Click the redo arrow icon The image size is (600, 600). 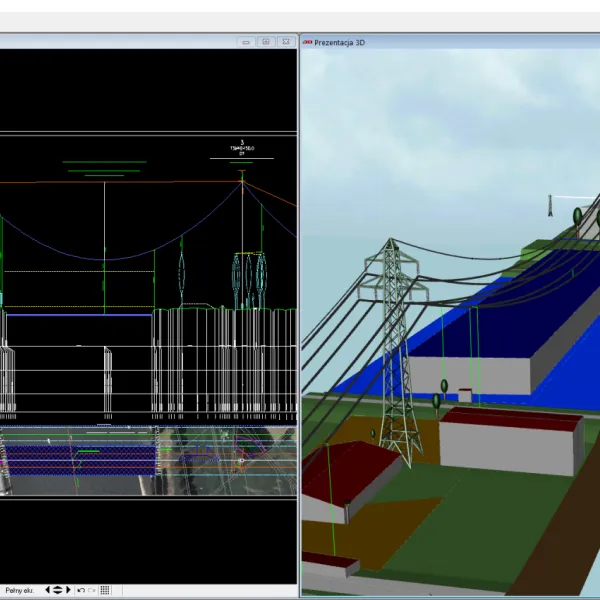pos(93,590)
